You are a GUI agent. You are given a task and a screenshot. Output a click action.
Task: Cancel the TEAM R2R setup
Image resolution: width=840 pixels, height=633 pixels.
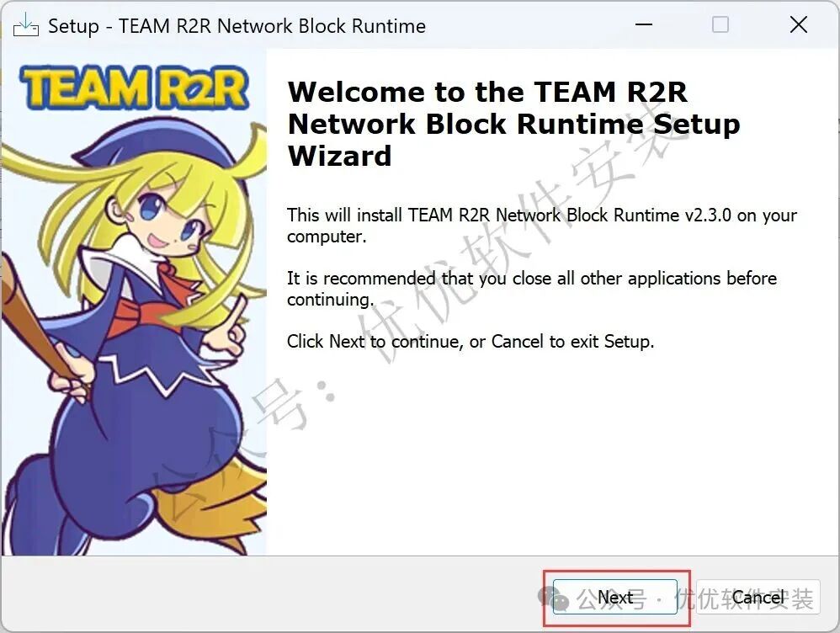(758, 597)
